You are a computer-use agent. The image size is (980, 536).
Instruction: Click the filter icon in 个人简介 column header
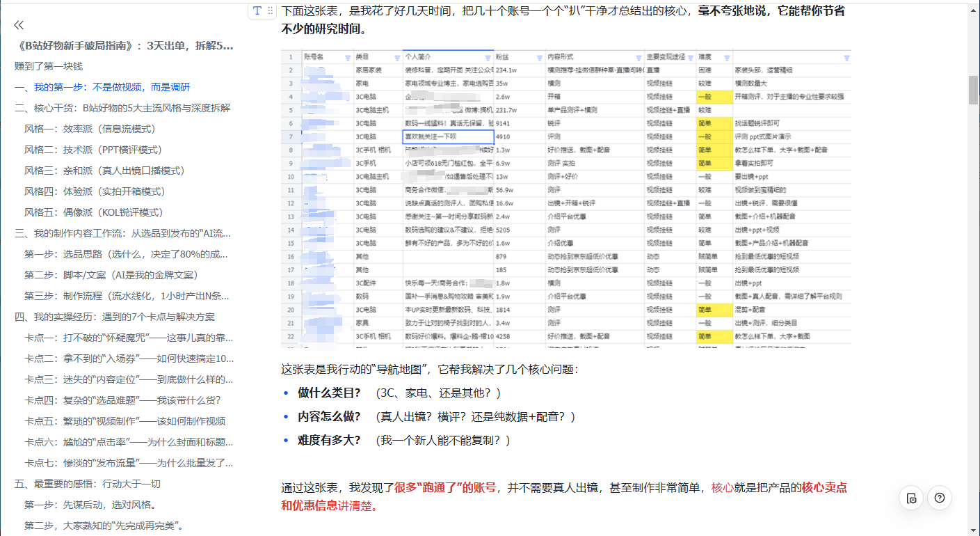click(488, 57)
